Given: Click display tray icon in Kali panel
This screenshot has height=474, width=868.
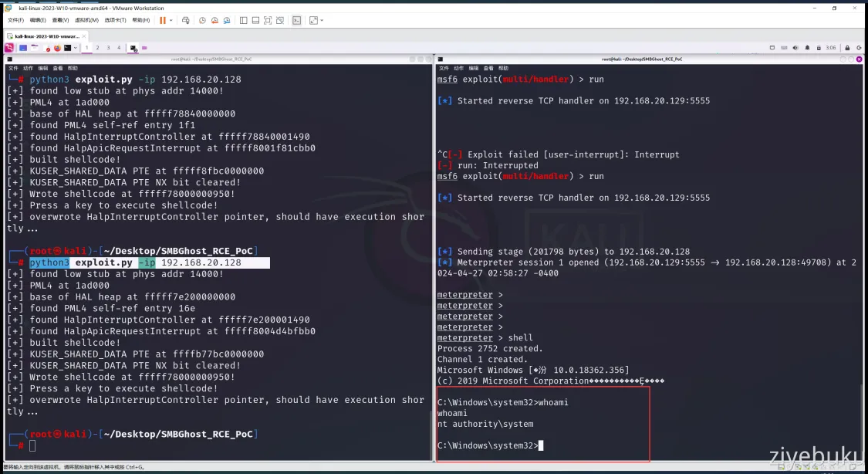Looking at the screenshot, I should coord(772,48).
